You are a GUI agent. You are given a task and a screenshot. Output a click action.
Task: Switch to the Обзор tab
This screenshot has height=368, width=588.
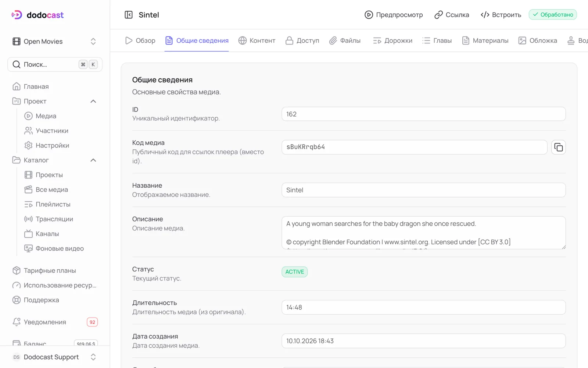tap(140, 40)
